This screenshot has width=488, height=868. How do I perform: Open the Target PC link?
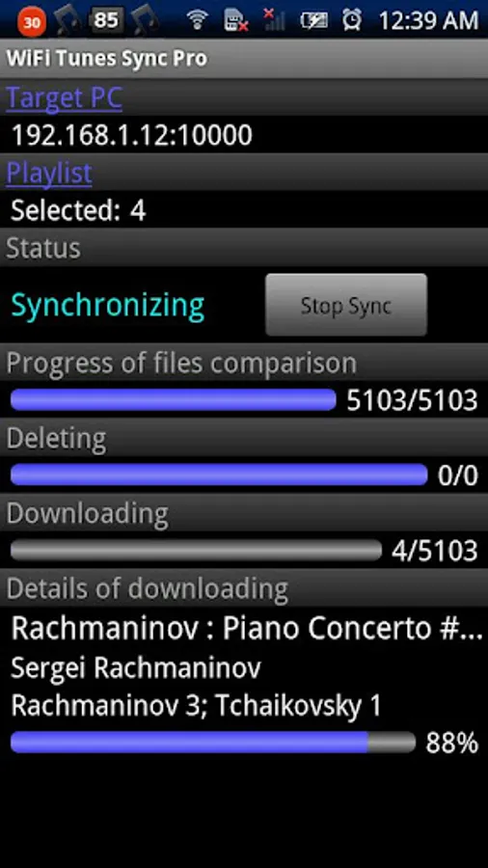[65, 98]
